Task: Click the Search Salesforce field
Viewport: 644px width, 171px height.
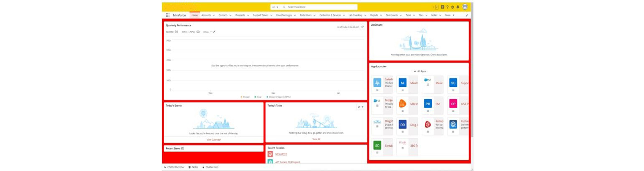Action: pos(319,7)
